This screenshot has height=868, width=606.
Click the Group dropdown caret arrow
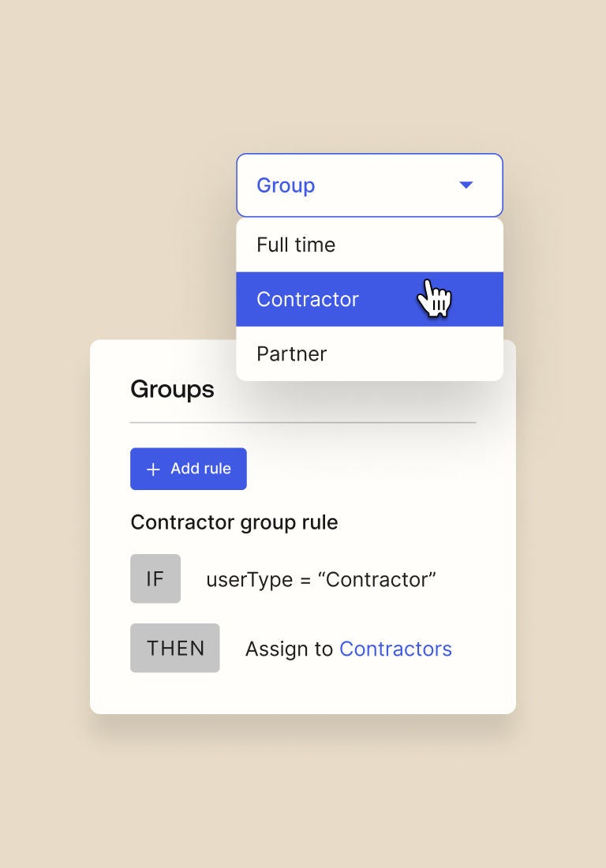click(x=466, y=185)
